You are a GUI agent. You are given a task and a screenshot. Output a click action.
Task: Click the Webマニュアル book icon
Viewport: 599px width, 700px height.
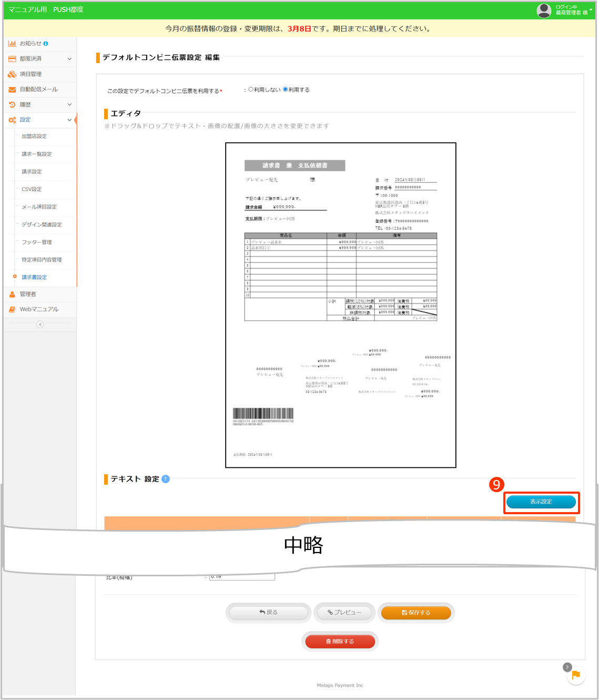coord(12,309)
